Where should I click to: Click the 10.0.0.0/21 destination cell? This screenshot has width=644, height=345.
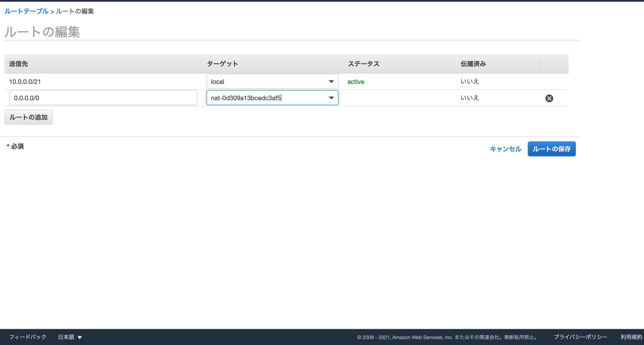25,82
